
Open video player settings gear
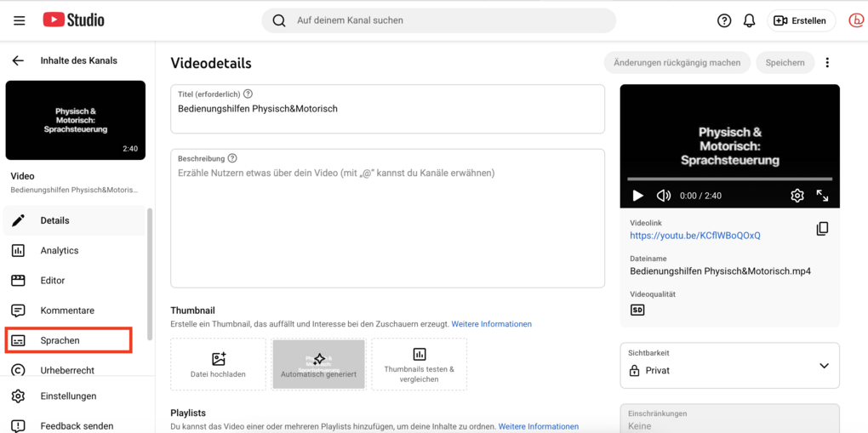(797, 196)
